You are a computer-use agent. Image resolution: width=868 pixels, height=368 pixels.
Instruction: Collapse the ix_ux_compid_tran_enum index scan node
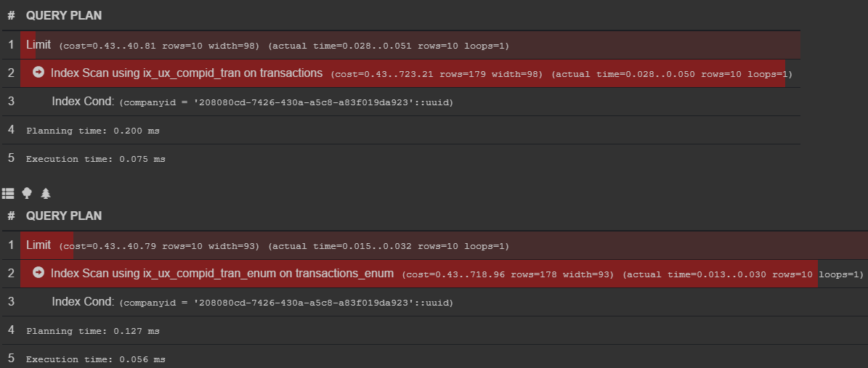[x=38, y=272]
